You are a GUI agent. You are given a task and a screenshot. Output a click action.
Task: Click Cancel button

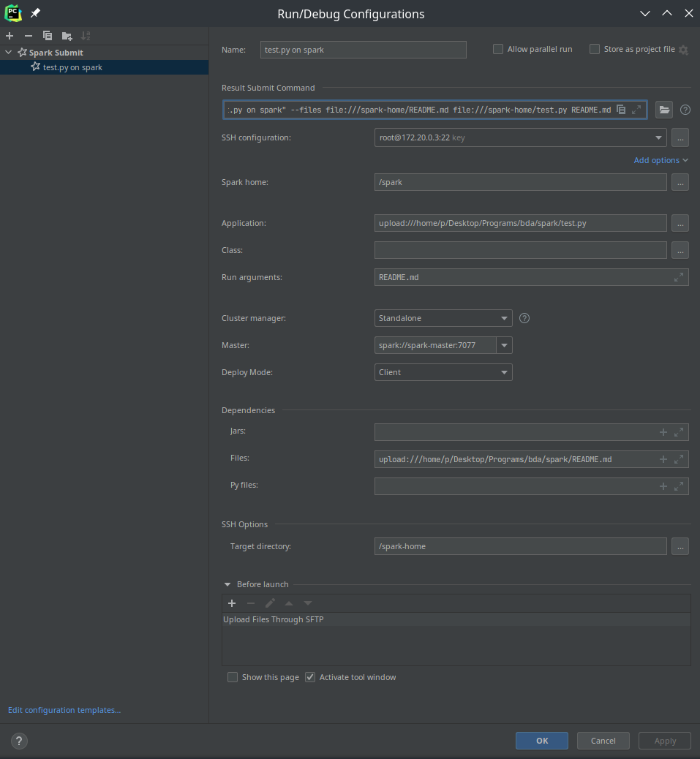point(603,741)
